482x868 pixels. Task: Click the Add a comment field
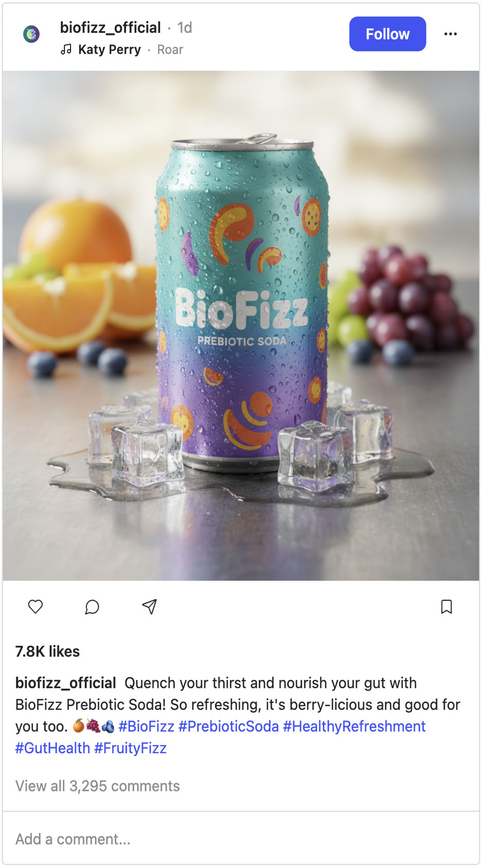241,839
